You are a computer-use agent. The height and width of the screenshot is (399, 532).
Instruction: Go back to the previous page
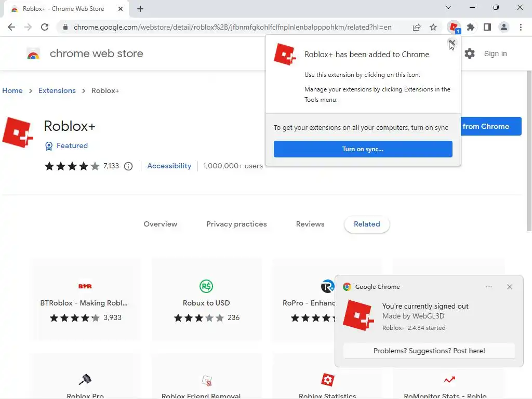[x=11, y=27]
